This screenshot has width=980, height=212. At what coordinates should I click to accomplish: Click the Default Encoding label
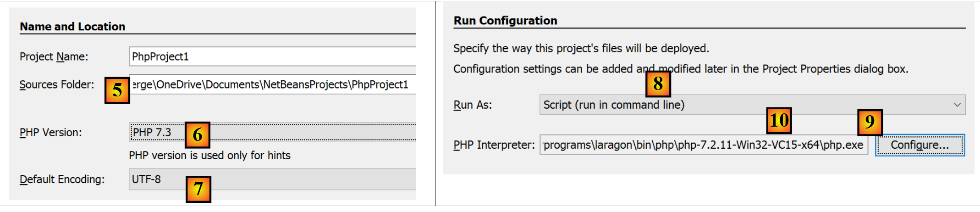click(x=62, y=179)
